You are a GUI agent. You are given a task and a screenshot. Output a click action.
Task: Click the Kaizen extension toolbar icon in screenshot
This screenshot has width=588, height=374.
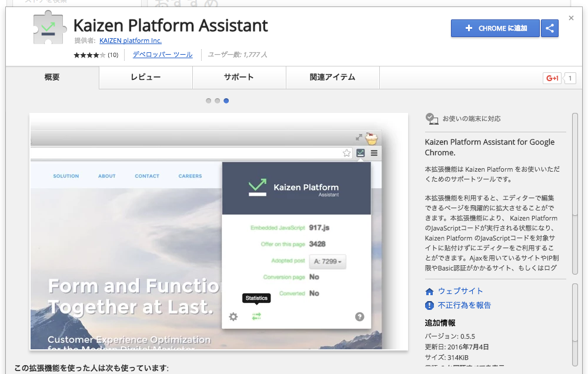(x=360, y=153)
